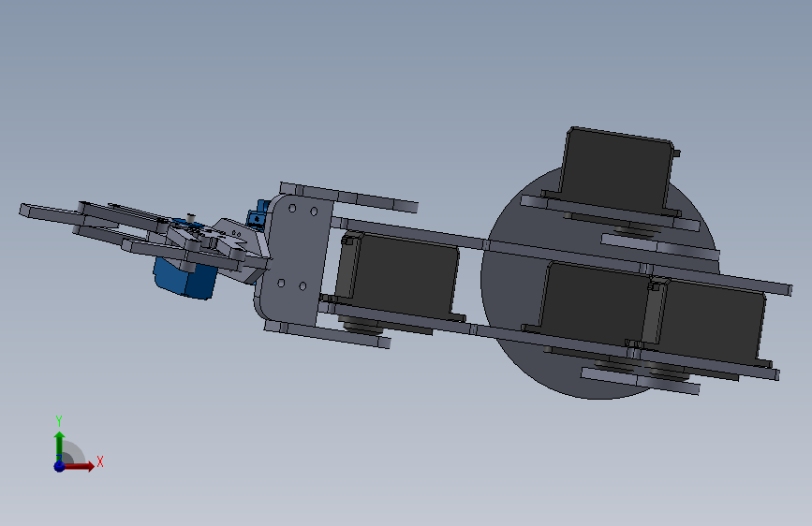Click the blue Z axis ball on the triad

(x=59, y=466)
